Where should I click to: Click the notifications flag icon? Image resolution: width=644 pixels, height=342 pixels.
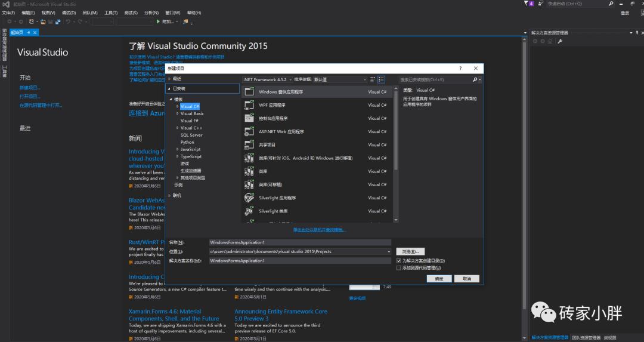click(x=526, y=4)
